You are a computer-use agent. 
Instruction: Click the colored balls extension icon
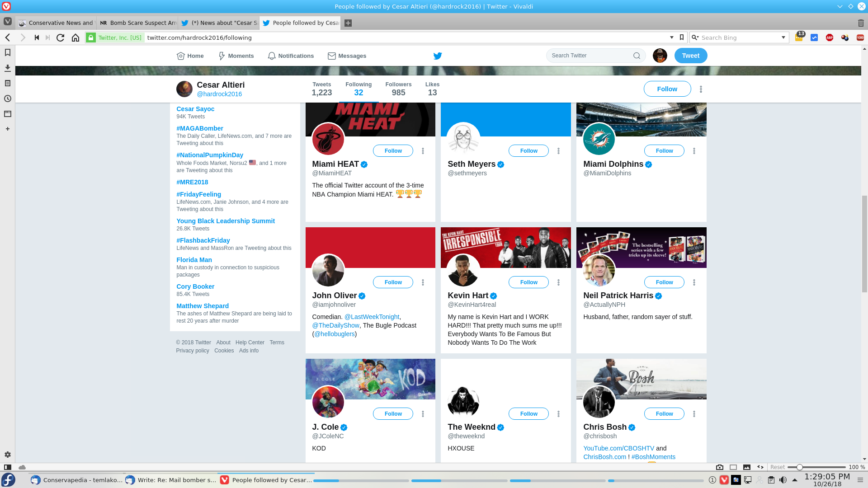click(845, 38)
